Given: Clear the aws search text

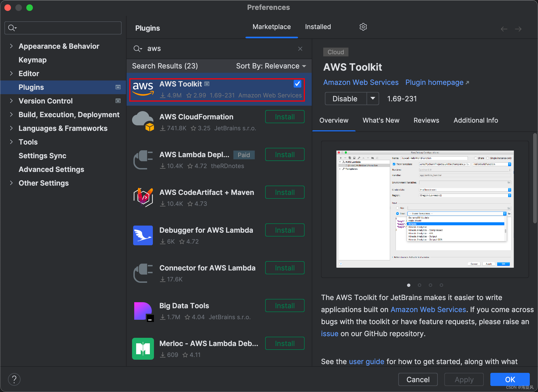Looking at the screenshot, I should (x=300, y=49).
